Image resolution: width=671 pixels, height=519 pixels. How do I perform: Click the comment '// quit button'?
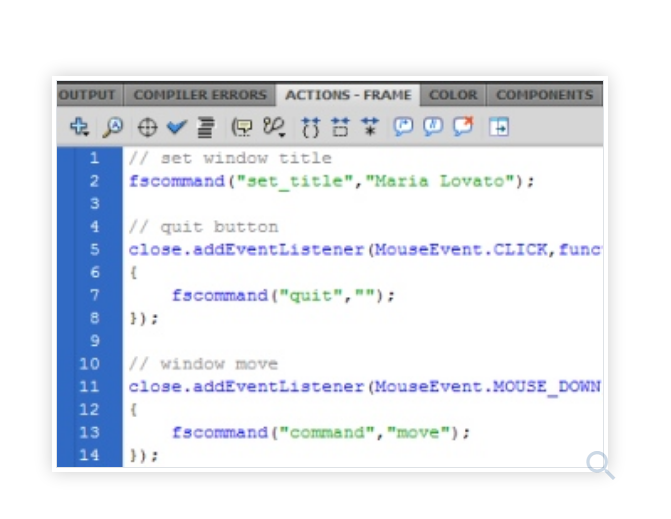[204, 227]
